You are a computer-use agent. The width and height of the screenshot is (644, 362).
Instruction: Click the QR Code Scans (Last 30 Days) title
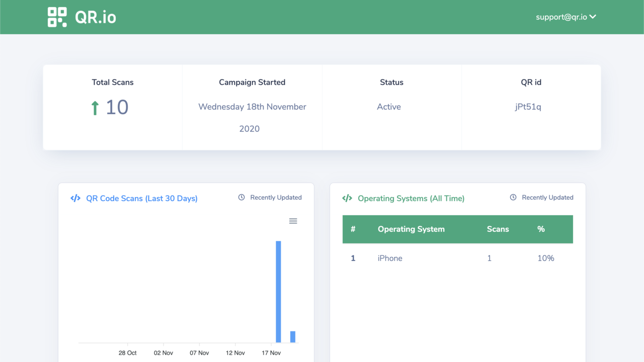click(141, 199)
